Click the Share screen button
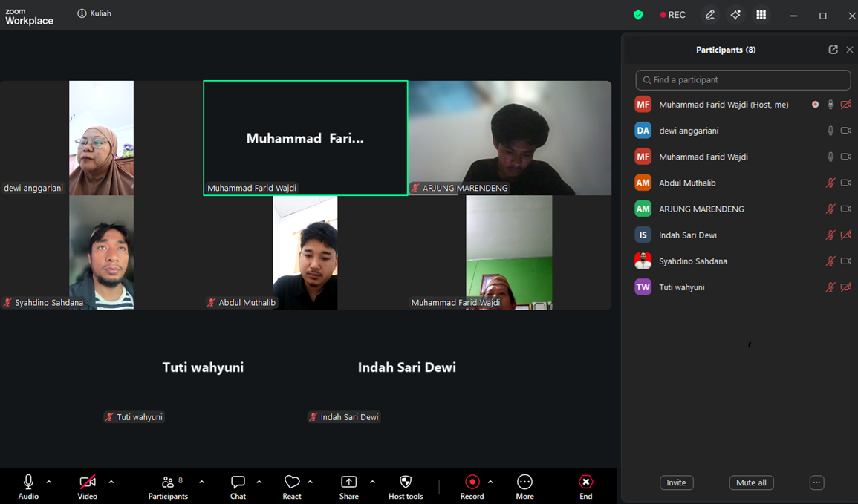The height and width of the screenshot is (504, 858). click(x=348, y=486)
